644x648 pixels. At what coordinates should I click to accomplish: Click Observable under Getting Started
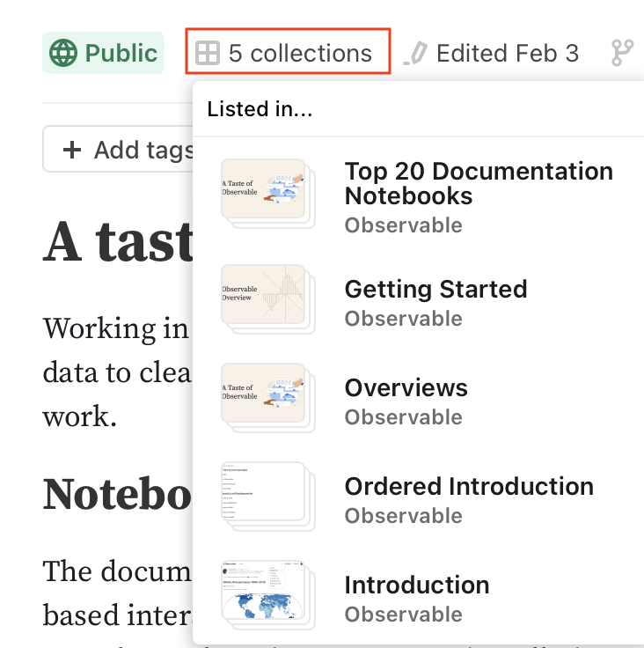[404, 319]
